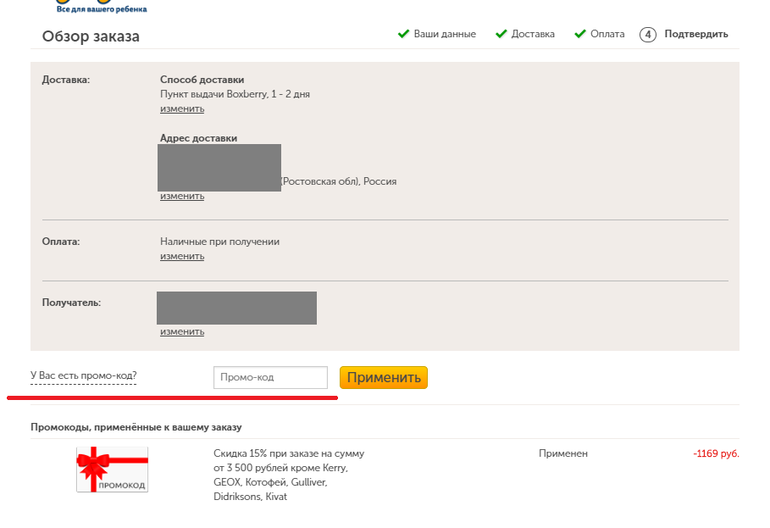Click "изменить" in the "Получатель" section
The height and width of the screenshot is (528, 770).
coord(182,332)
